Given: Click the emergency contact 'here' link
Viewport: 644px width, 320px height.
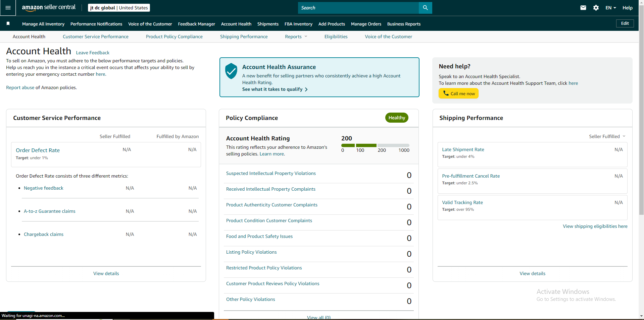Looking at the screenshot, I should click(x=100, y=74).
